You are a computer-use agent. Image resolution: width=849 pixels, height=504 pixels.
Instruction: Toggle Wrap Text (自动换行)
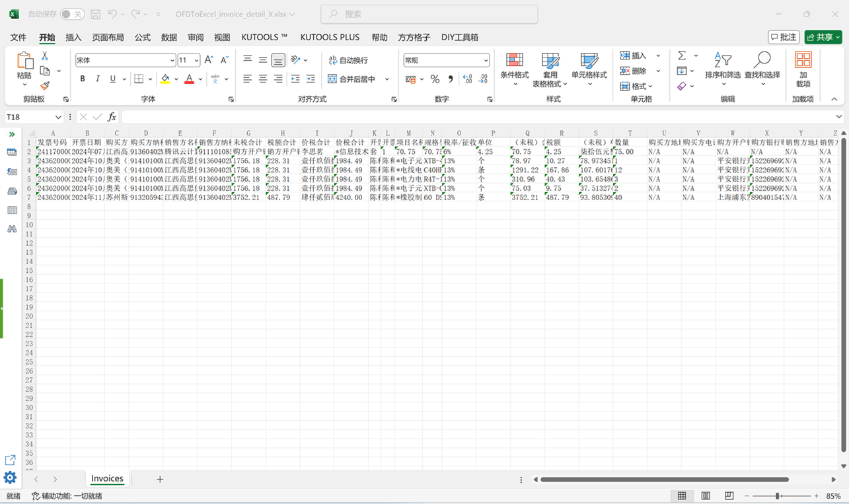(348, 60)
